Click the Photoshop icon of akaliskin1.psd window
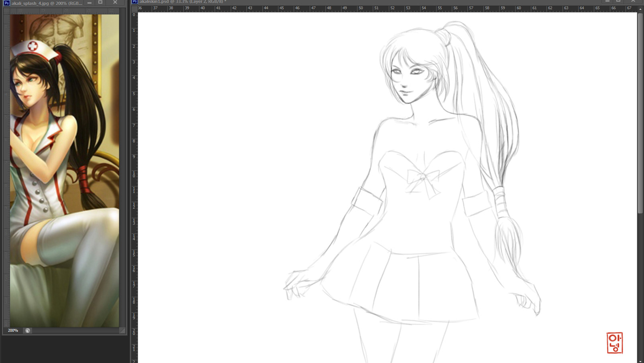Viewport: 644px width, 363px height. coord(135,2)
